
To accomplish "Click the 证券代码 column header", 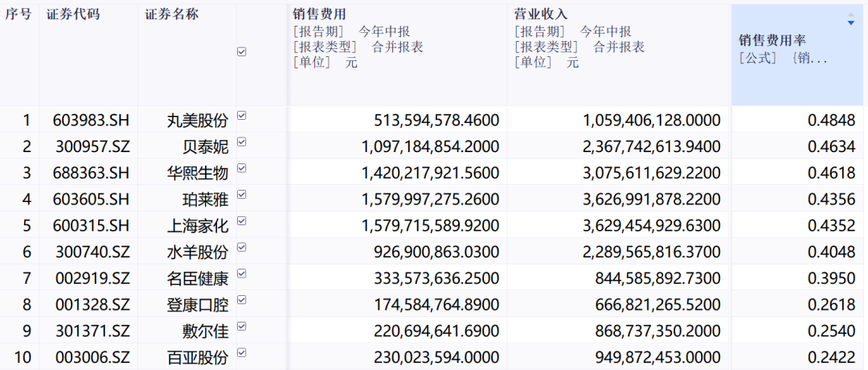I will point(88,55).
